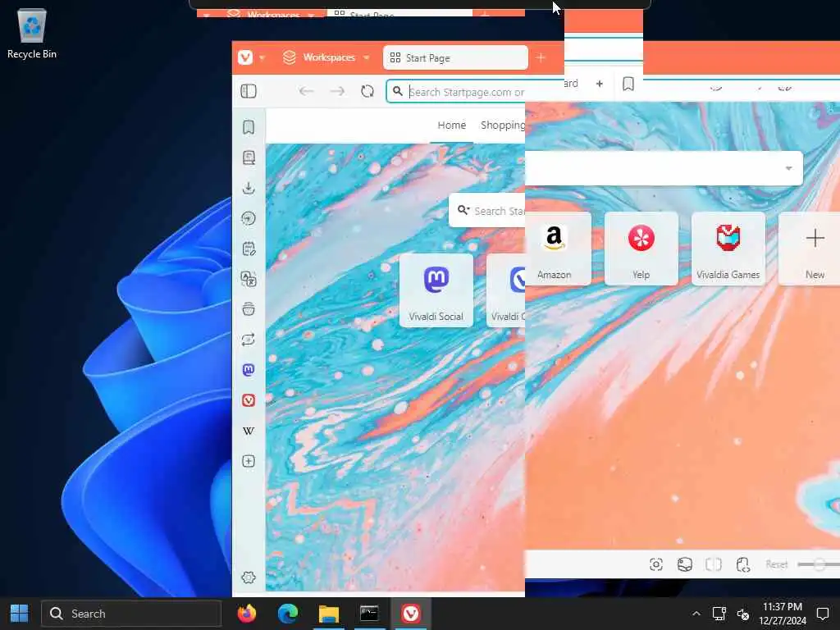
Task: Expand the search field dropdown in right window
Action: (788, 168)
